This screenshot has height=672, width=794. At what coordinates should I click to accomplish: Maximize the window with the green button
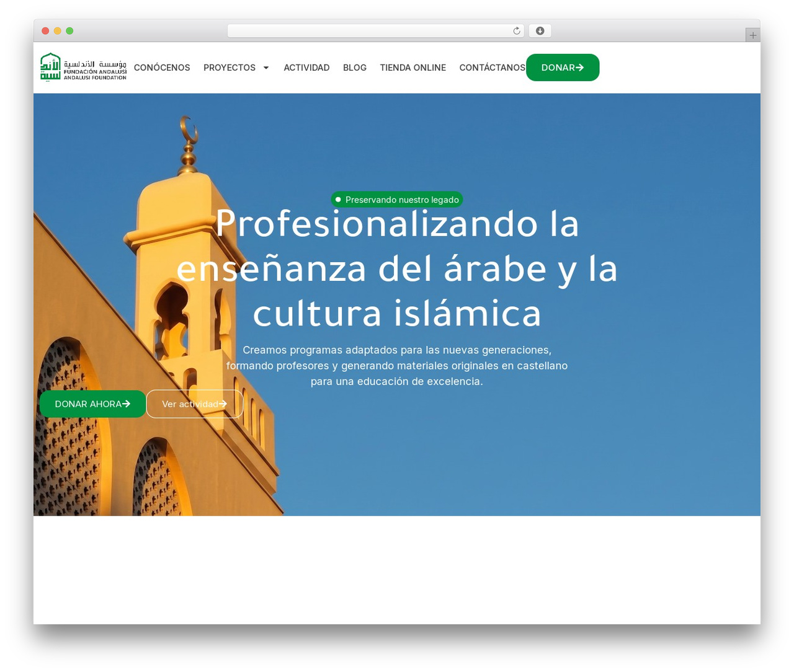click(69, 31)
